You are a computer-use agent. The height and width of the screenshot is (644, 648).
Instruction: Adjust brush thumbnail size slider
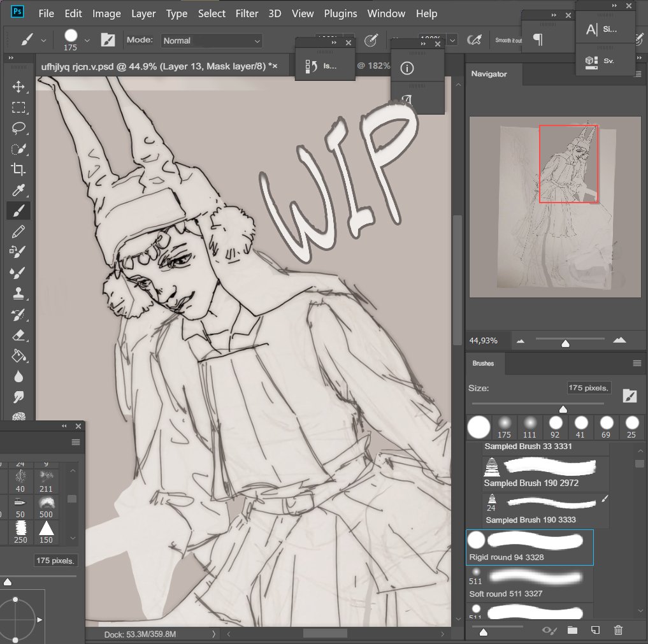pos(483,632)
